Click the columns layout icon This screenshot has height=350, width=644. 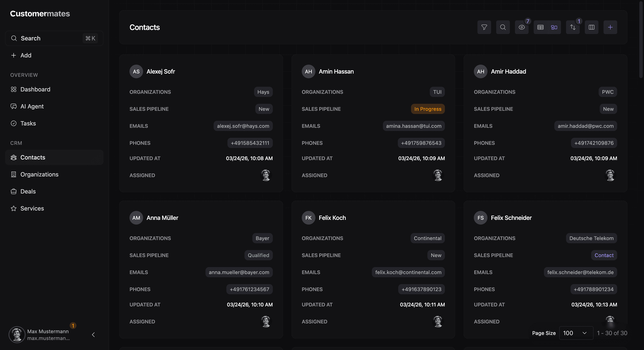(591, 27)
